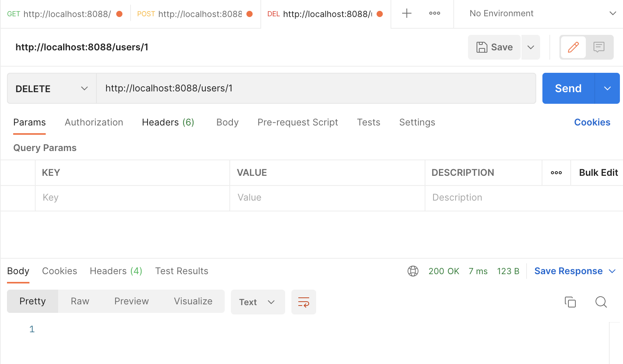
Task: Select the response Cookies tab
Action: 59,271
